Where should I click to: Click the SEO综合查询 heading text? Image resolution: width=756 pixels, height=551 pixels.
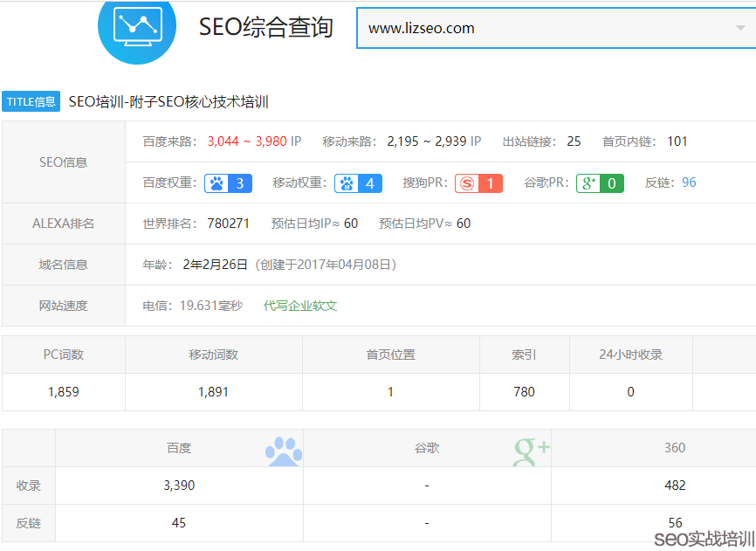[265, 27]
